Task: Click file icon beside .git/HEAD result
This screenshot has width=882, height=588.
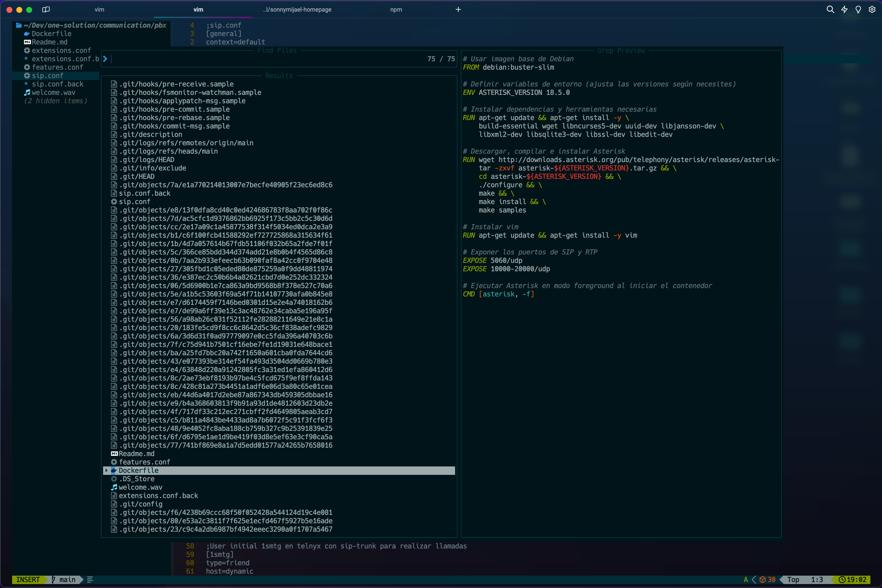Action: 114,176
